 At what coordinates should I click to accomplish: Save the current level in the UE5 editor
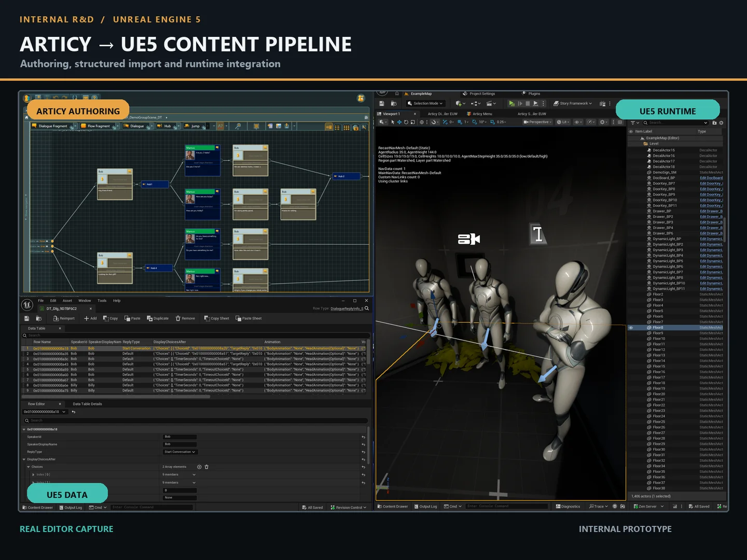click(382, 104)
